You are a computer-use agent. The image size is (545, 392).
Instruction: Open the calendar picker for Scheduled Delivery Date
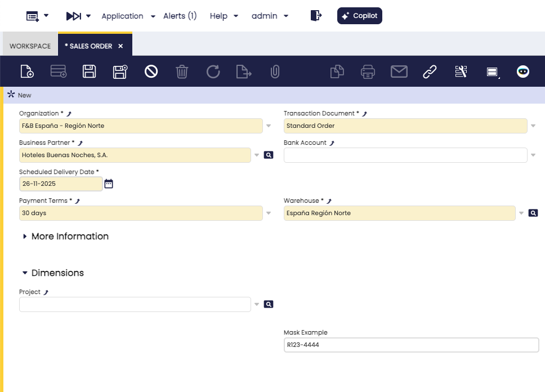pyautogui.click(x=109, y=184)
